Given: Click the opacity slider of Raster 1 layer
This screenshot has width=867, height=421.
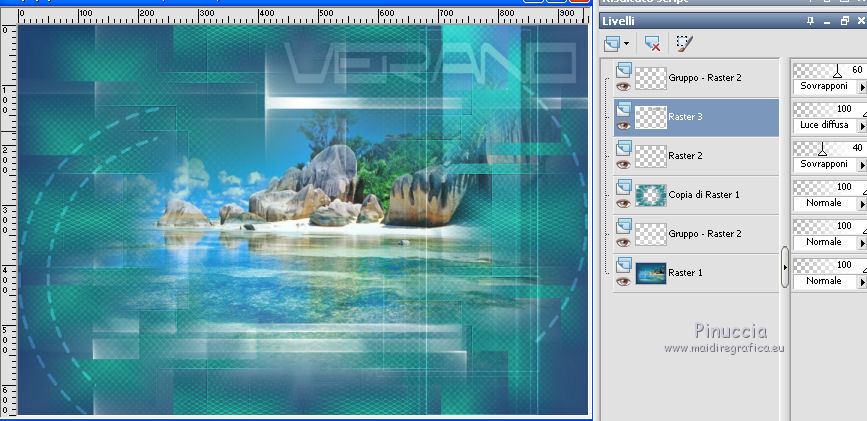Looking at the screenshot, I should (x=829, y=265).
